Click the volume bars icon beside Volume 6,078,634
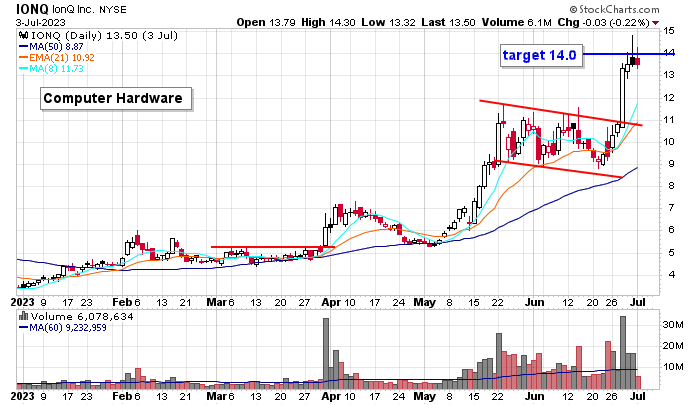Viewport: 700px width, 405px height. [23, 317]
